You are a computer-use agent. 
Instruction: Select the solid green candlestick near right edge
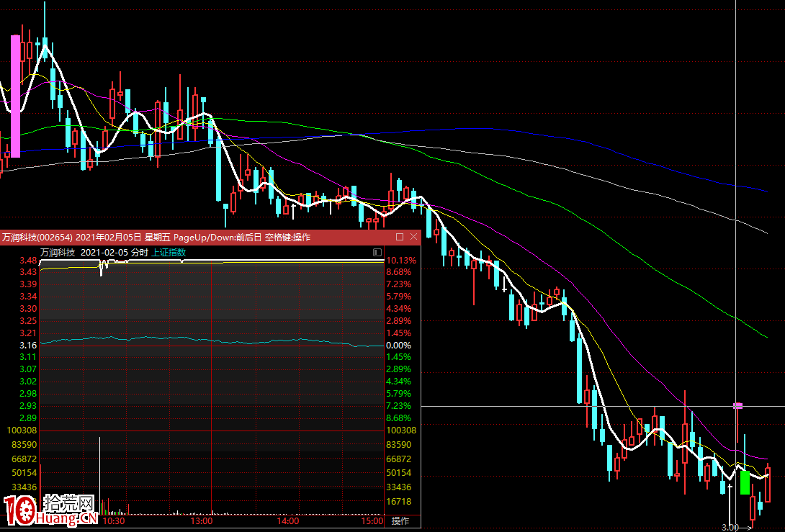(745, 482)
